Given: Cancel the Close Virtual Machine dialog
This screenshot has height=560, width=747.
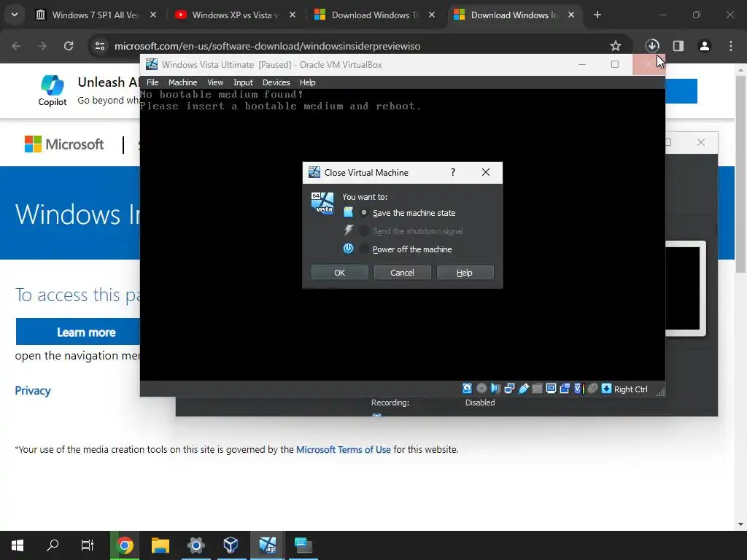Looking at the screenshot, I should [402, 273].
